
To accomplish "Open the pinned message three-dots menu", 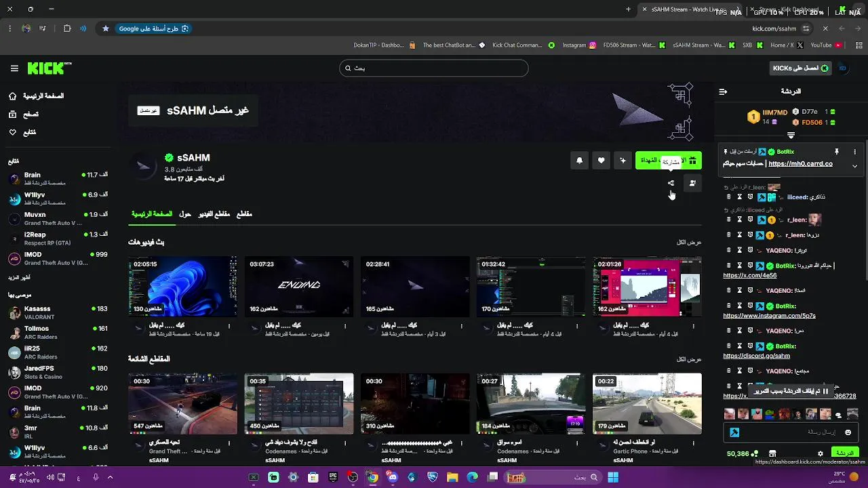I will (854, 152).
